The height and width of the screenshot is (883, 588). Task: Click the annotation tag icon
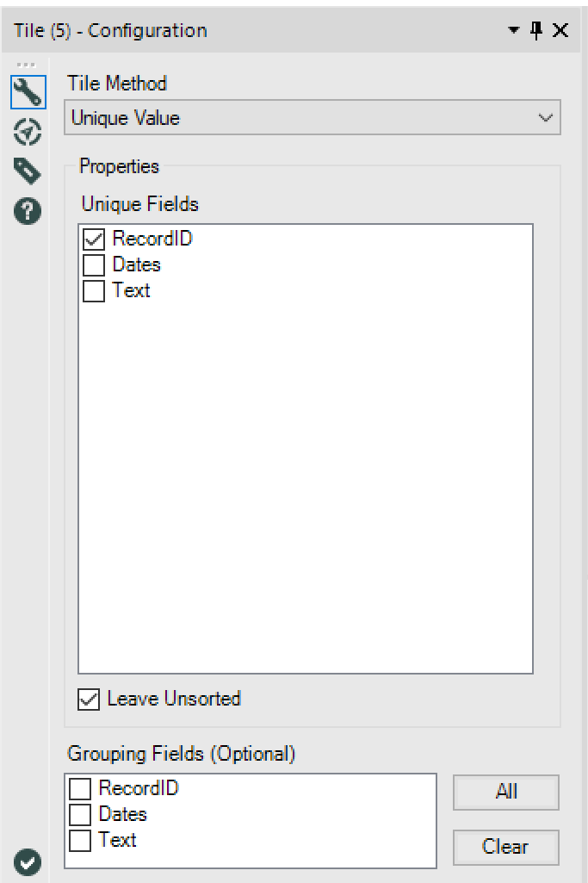point(27,171)
